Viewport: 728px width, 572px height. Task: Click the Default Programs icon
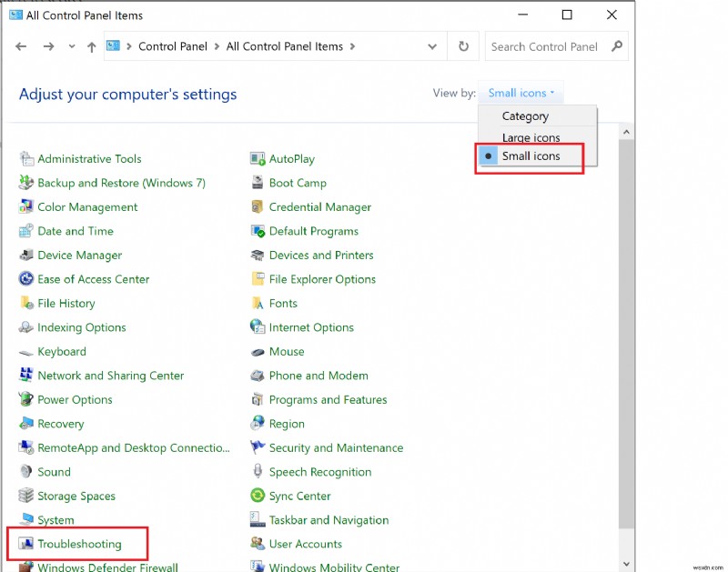(258, 231)
